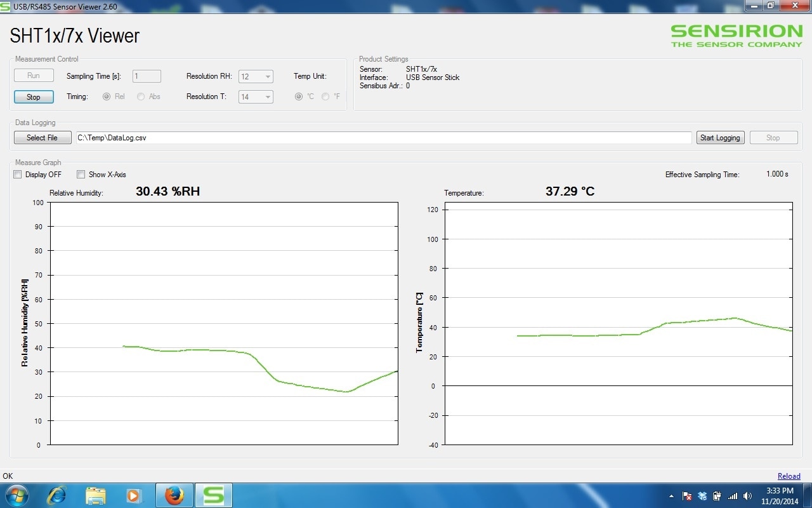Select the Abs timing radio button
Image resolution: width=812 pixels, height=508 pixels.
click(x=141, y=97)
